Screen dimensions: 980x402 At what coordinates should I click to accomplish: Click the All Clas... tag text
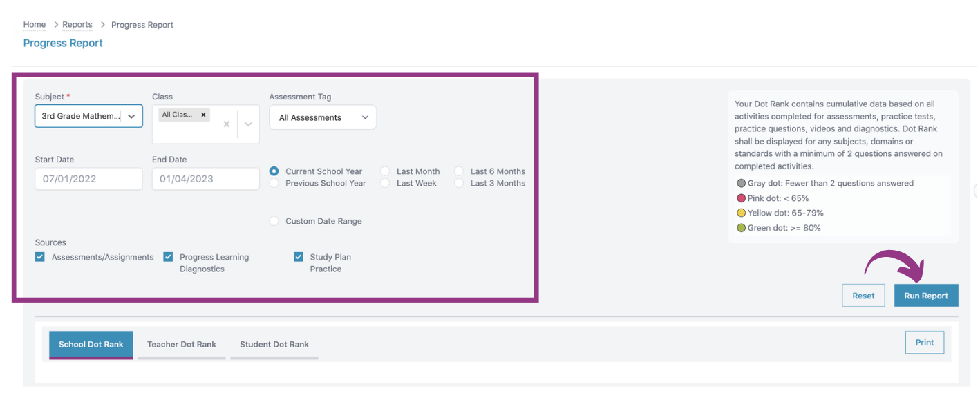(177, 115)
